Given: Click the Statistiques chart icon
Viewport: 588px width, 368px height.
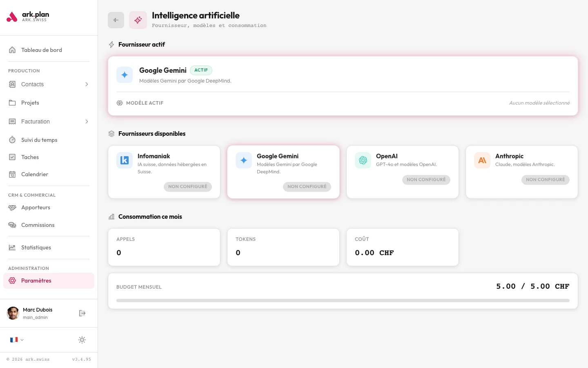Looking at the screenshot, I should (x=12, y=247).
